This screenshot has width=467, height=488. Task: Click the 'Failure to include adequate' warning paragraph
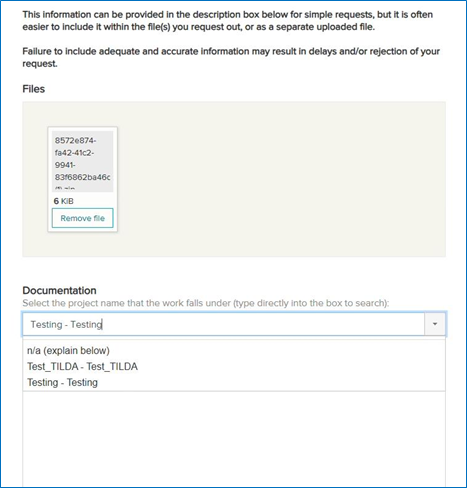231,57
